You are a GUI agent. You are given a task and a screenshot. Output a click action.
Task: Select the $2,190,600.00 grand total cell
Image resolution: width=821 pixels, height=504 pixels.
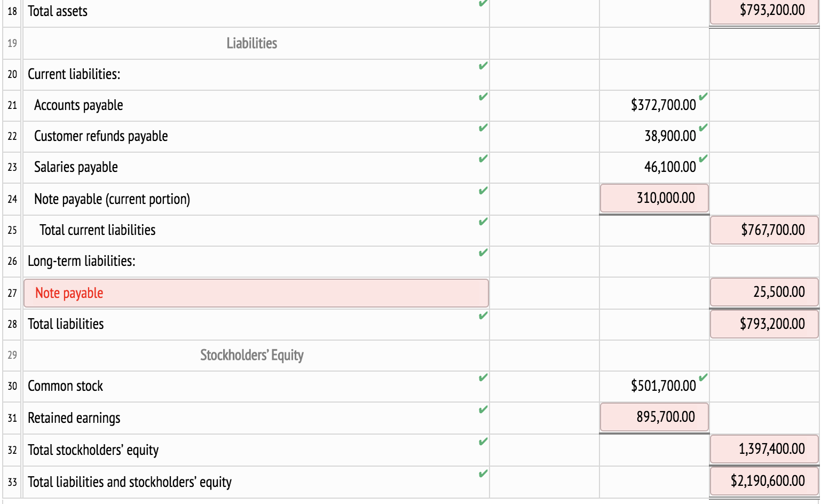coord(763,482)
